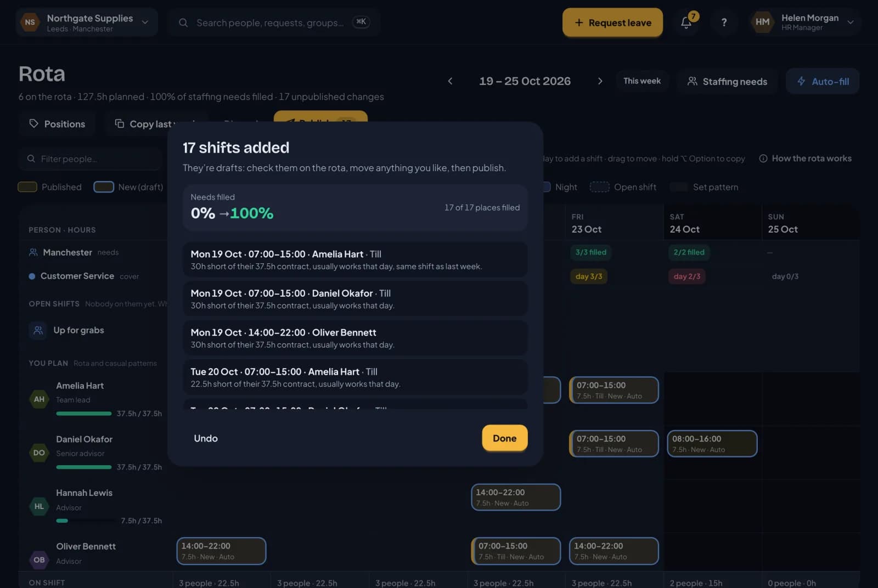878x588 pixels.
Task: Open the Northgate Supplies organisation dropdown
Action: [x=87, y=22]
